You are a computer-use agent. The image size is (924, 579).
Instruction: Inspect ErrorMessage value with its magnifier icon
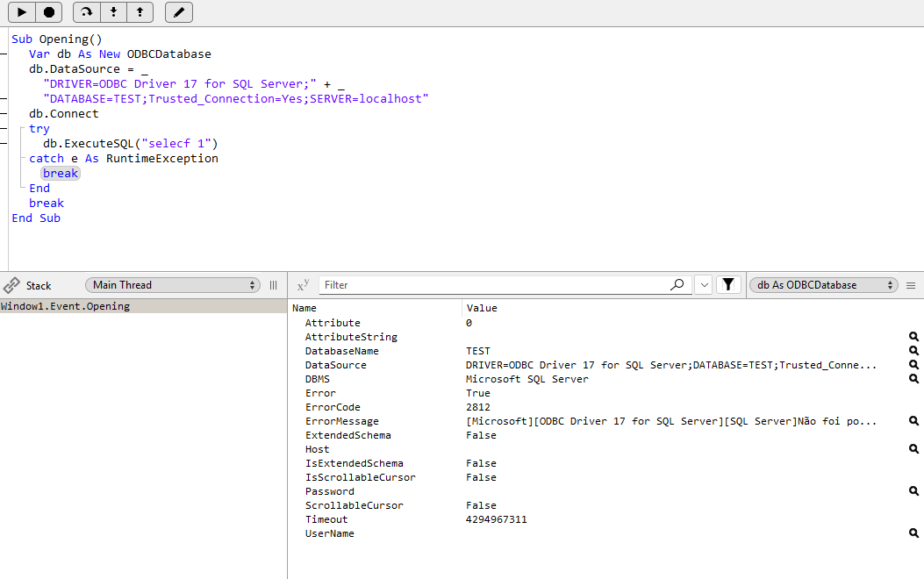coord(913,421)
